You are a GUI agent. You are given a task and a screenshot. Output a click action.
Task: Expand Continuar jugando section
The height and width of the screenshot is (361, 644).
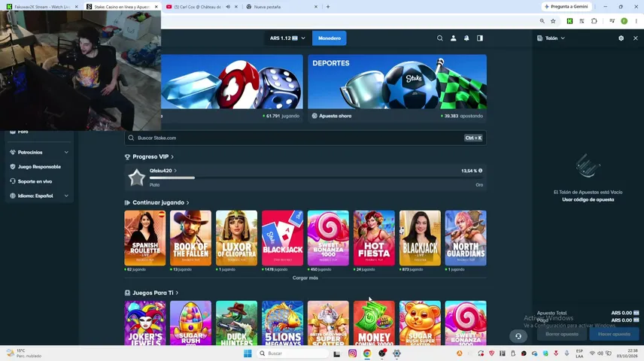tap(157, 202)
